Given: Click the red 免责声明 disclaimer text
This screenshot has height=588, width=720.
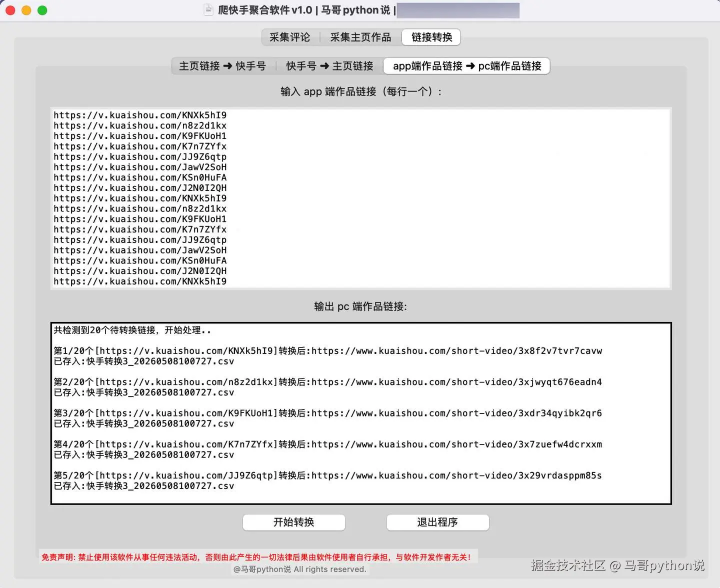Looking at the screenshot, I should pyautogui.click(x=256, y=557).
